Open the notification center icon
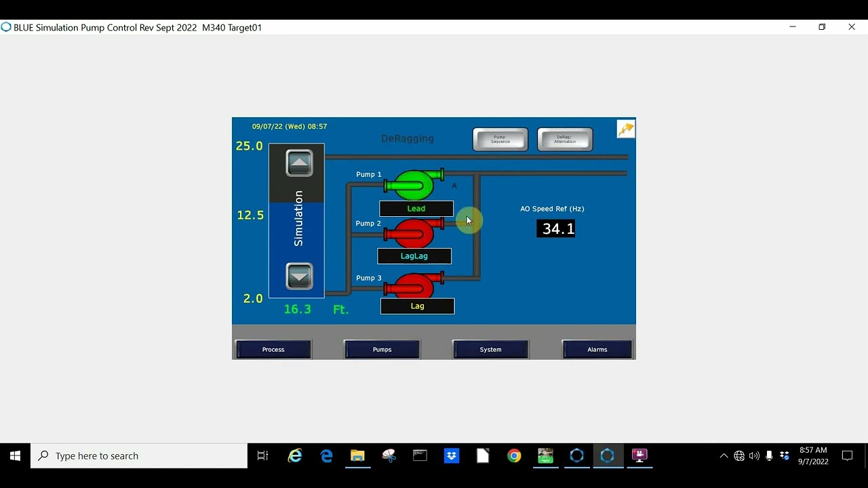Screen dimensions: 868x488 pyautogui.click(x=847, y=456)
